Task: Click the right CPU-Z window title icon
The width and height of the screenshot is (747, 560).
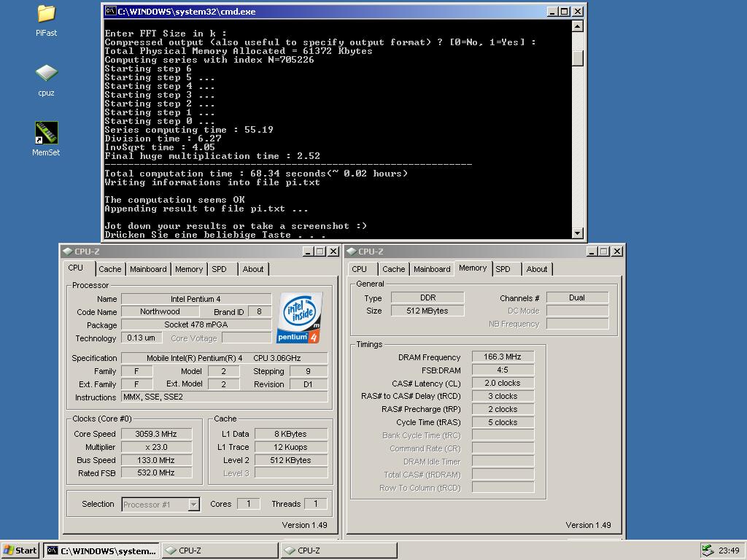Action: pyautogui.click(x=352, y=252)
